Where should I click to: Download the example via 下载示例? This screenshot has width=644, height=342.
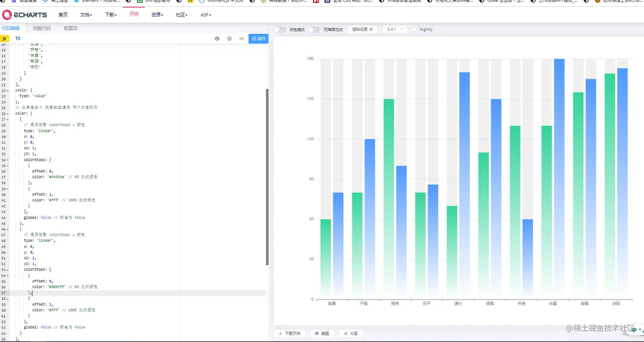tap(289, 333)
